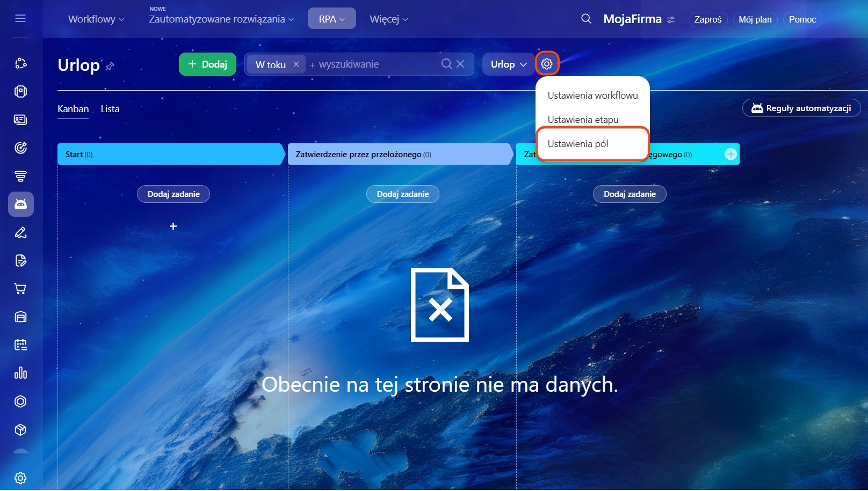
Task: Open sidebar settings gear at bottom
Action: click(20, 478)
